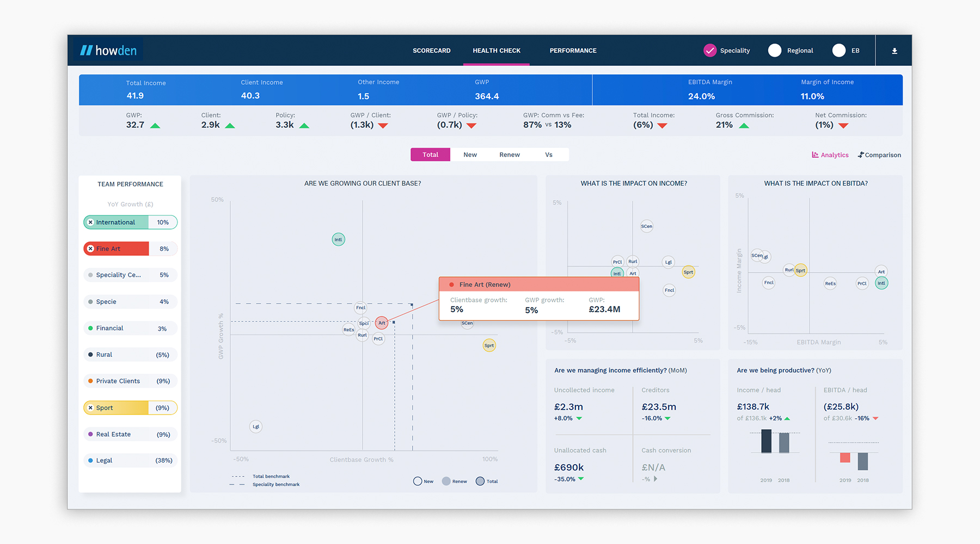Screen dimensions: 980x544
Task: Select the Real Estate team row
Action: pos(131,434)
